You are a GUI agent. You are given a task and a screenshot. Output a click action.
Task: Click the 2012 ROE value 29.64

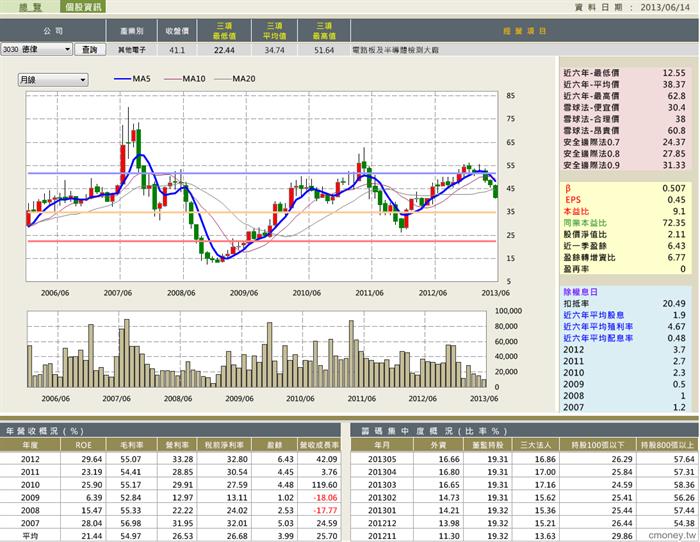(x=92, y=459)
